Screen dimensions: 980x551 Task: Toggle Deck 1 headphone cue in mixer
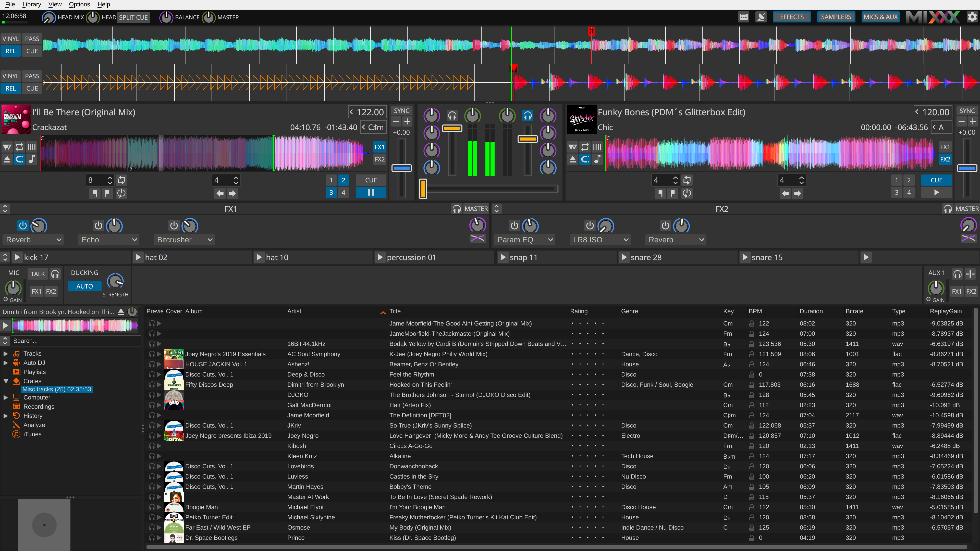[452, 116]
